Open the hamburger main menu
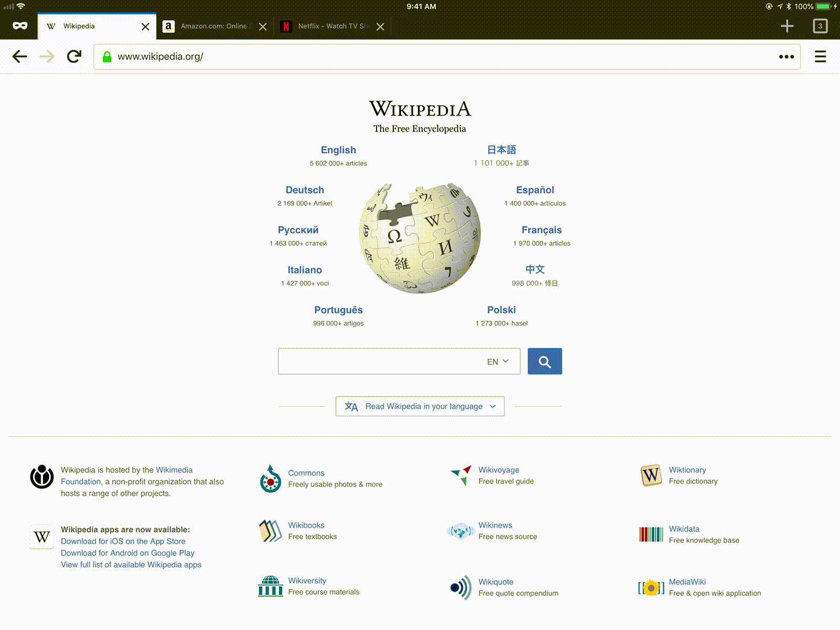The height and width of the screenshot is (630, 840). pyautogui.click(x=820, y=57)
